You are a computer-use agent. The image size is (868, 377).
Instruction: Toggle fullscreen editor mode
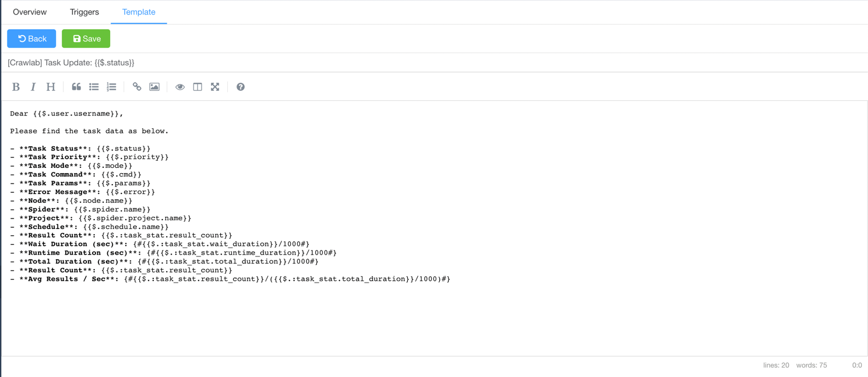point(215,87)
